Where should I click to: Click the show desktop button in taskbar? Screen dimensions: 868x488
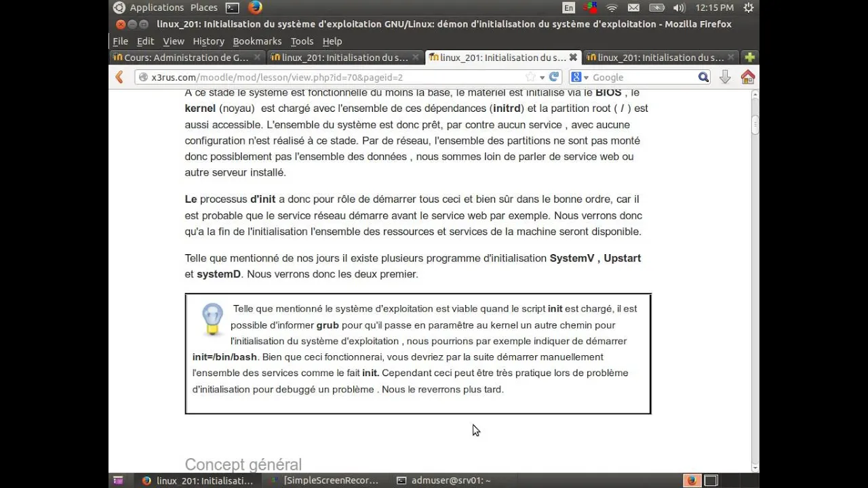point(119,481)
